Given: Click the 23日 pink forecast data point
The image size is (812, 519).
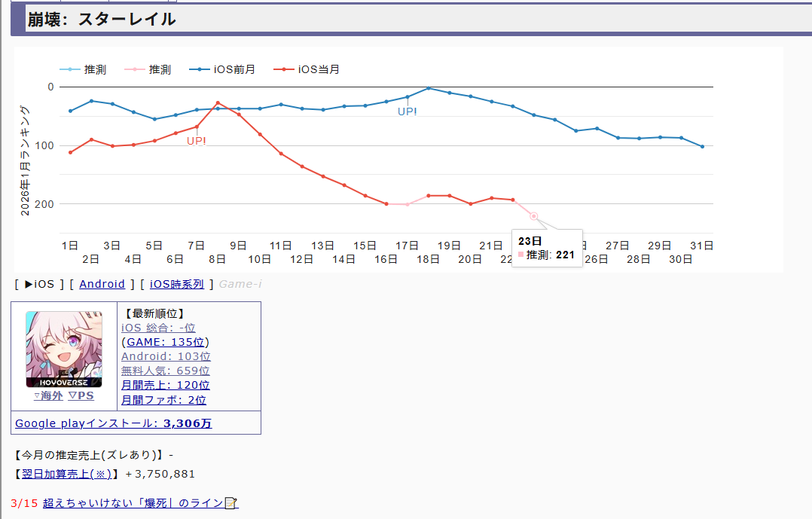Looking at the screenshot, I should pyautogui.click(x=534, y=216).
